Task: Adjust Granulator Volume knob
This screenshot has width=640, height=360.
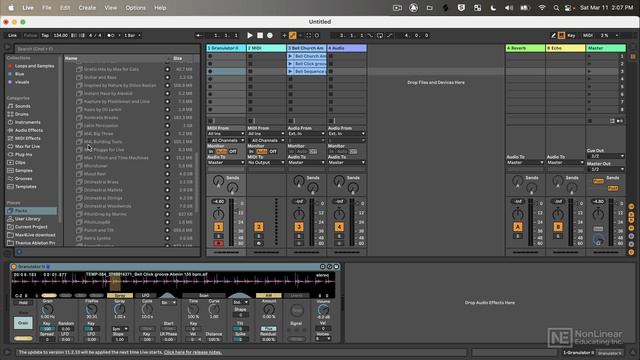Action: point(323,310)
